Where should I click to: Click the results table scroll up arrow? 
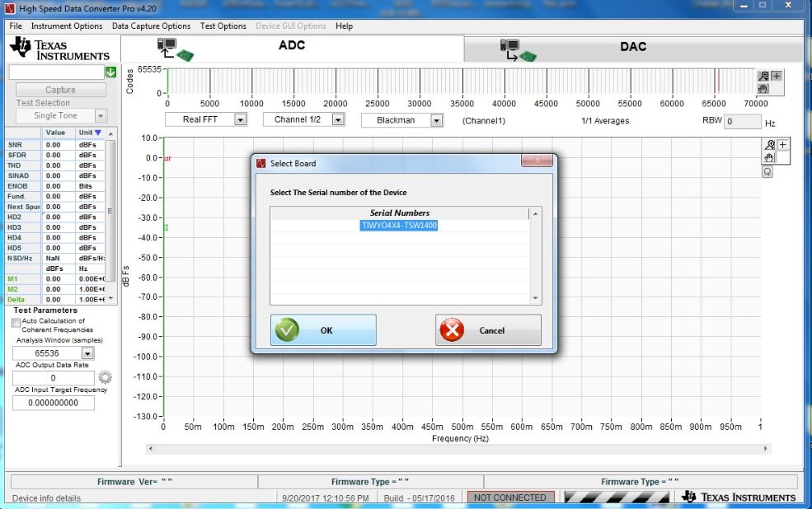coord(110,133)
